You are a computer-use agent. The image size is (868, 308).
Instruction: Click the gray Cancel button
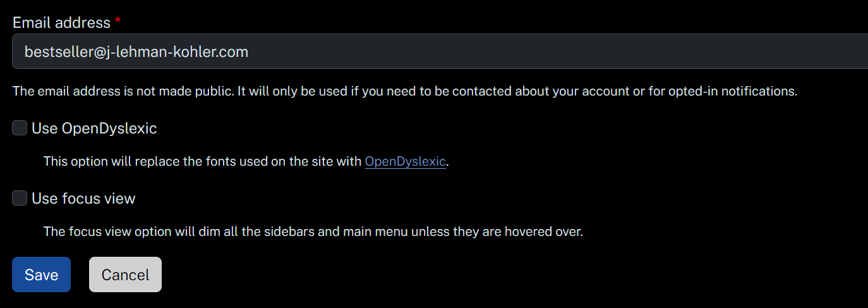click(x=125, y=274)
